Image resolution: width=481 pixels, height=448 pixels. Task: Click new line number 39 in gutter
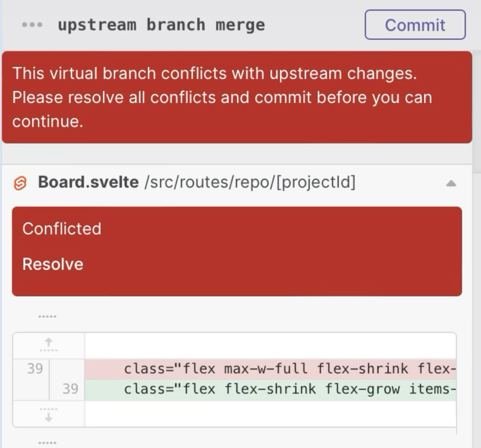[x=70, y=389]
